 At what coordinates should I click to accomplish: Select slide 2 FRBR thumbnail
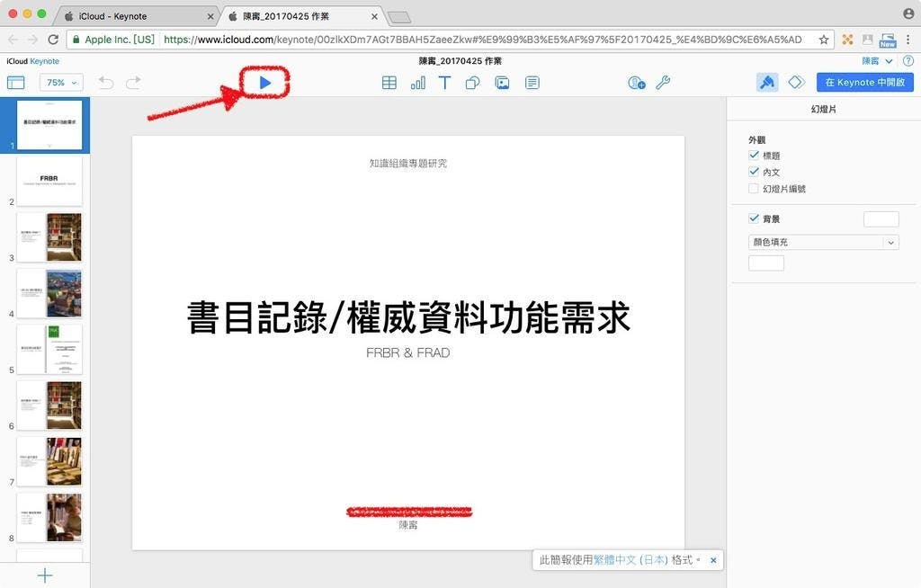[x=49, y=181]
